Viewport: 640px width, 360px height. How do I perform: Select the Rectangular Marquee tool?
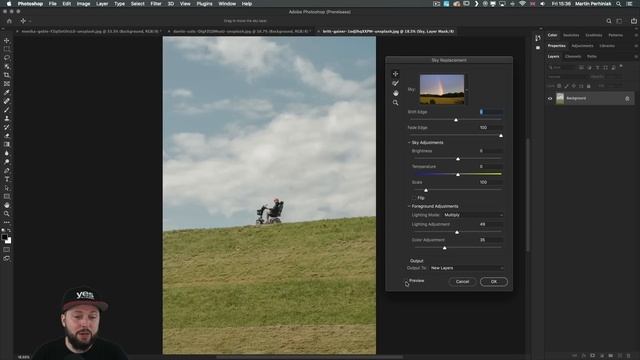tap(7, 49)
